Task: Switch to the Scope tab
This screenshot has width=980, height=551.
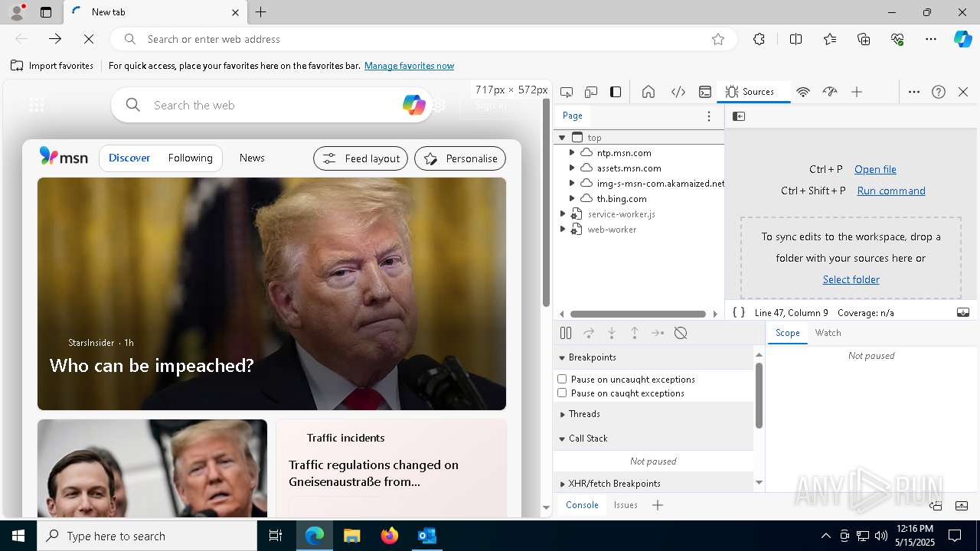Action: (787, 333)
